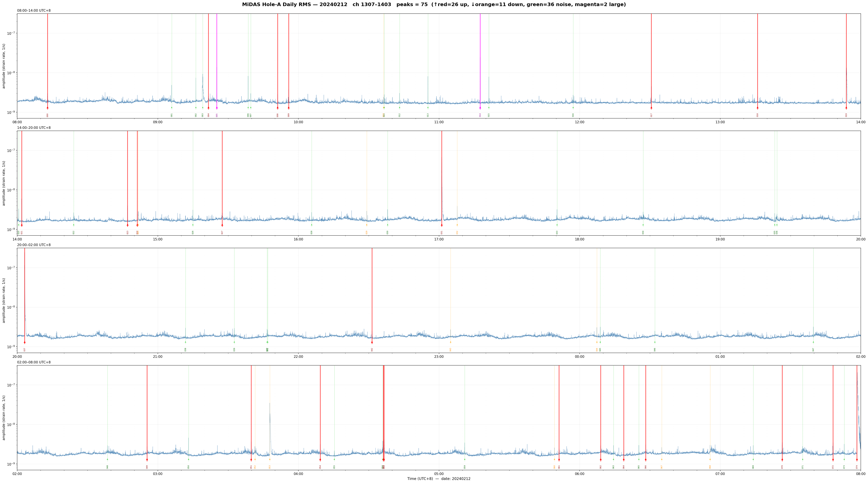Pick the red peak marker labeled 008
The image size is (868, 483).
278,108
